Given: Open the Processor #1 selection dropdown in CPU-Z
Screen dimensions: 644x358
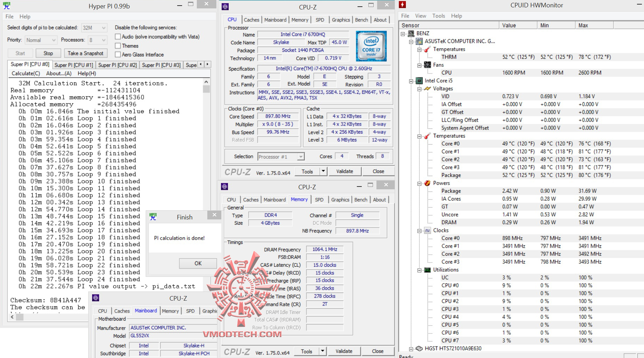Looking at the screenshot, I should (x=281, y=157).
